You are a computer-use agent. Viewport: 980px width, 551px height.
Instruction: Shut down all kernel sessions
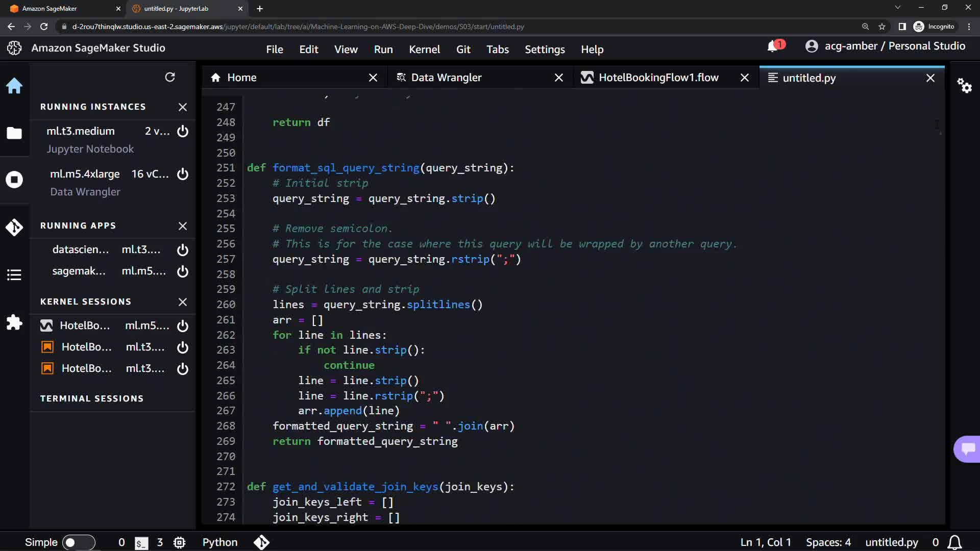point(183,302)
